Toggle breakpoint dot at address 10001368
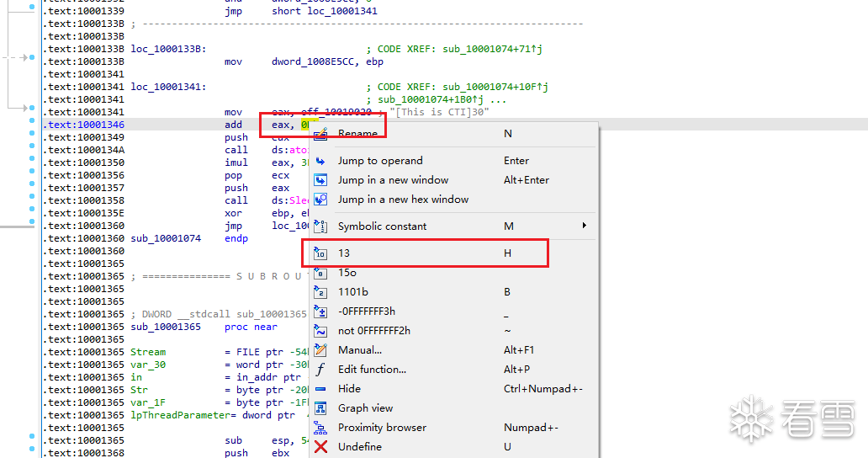 [31, 453]
